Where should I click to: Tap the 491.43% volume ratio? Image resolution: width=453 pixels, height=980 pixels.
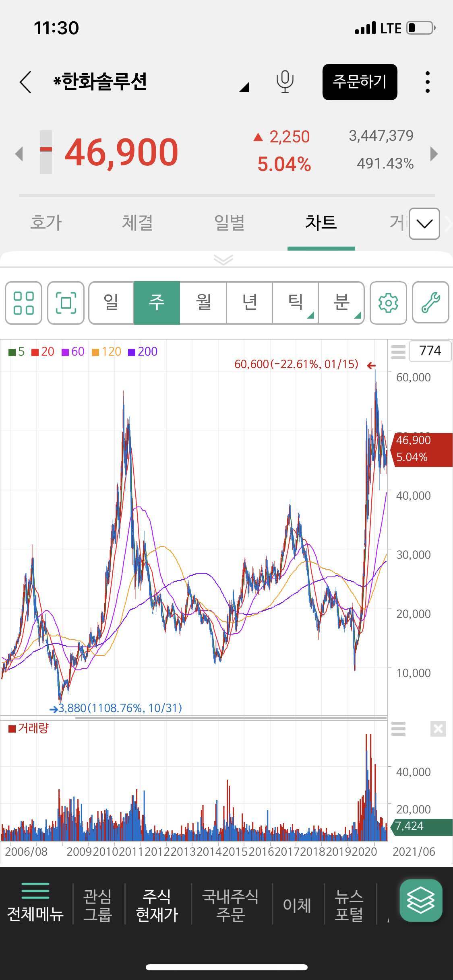coord(385,164)
